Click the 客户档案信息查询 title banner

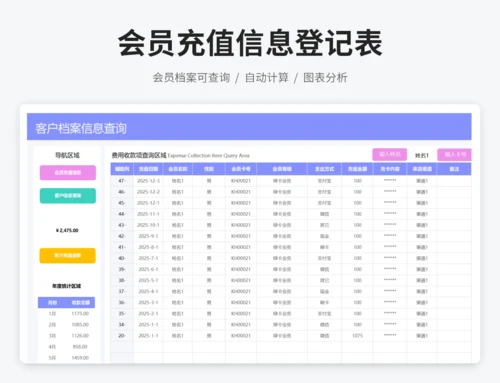[x=249, y=127]
